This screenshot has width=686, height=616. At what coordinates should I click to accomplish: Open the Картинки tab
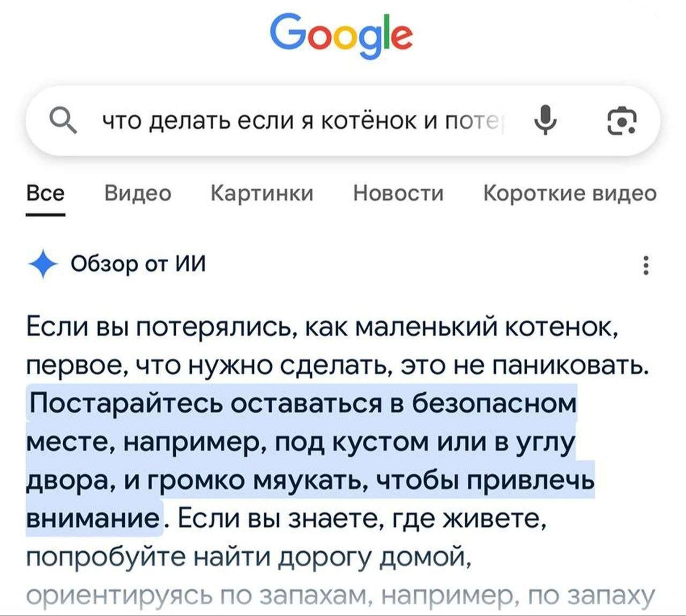(262, 193)
